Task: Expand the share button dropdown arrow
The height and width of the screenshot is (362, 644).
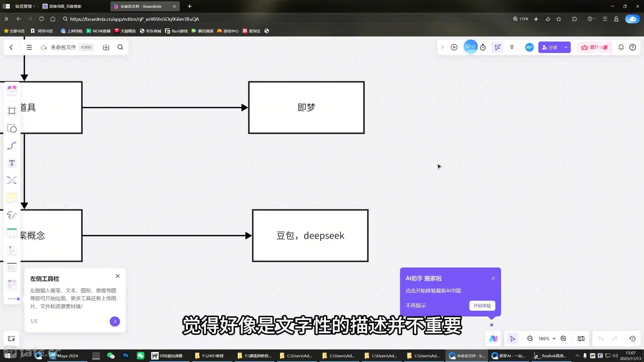Action: tap(566, 47)
